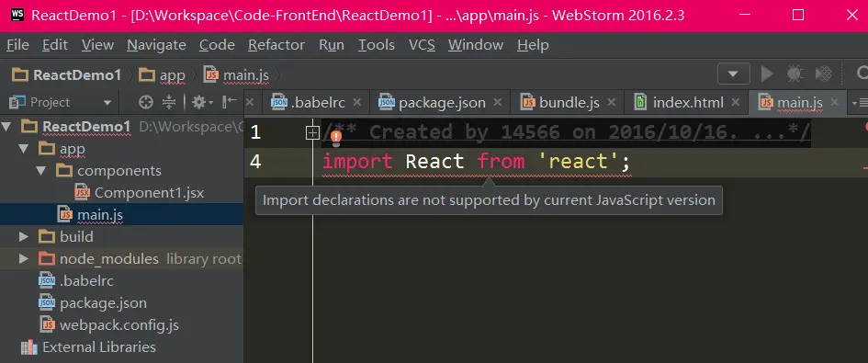
Task: Open the Navigate menu
Action: pos(157,45)
